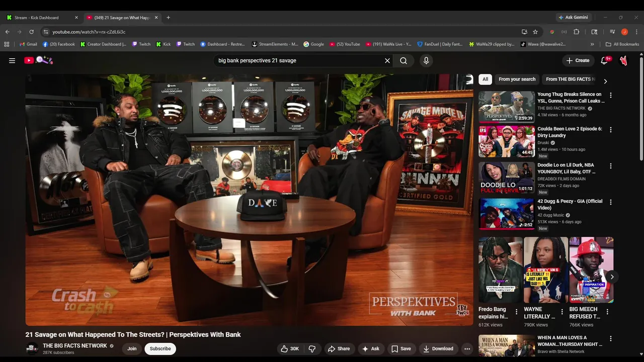Download the video
The image size is (644, 362).
point(438,348)
